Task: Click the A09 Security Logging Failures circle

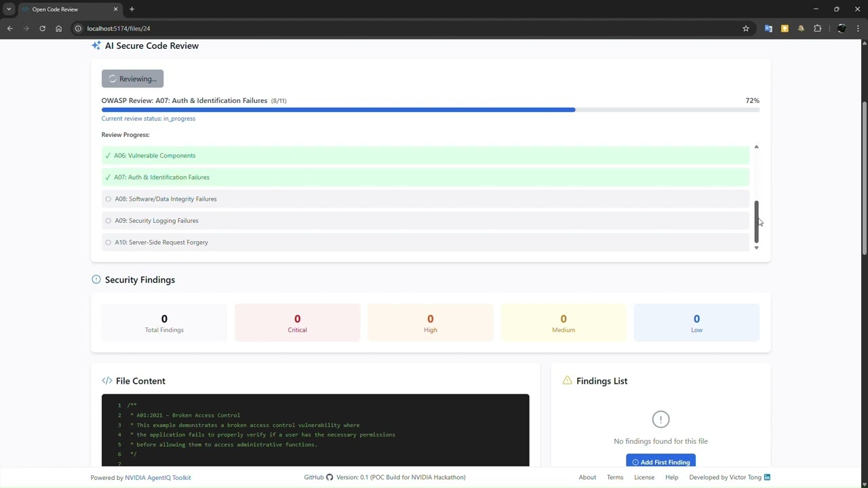Action: point(108,220)
